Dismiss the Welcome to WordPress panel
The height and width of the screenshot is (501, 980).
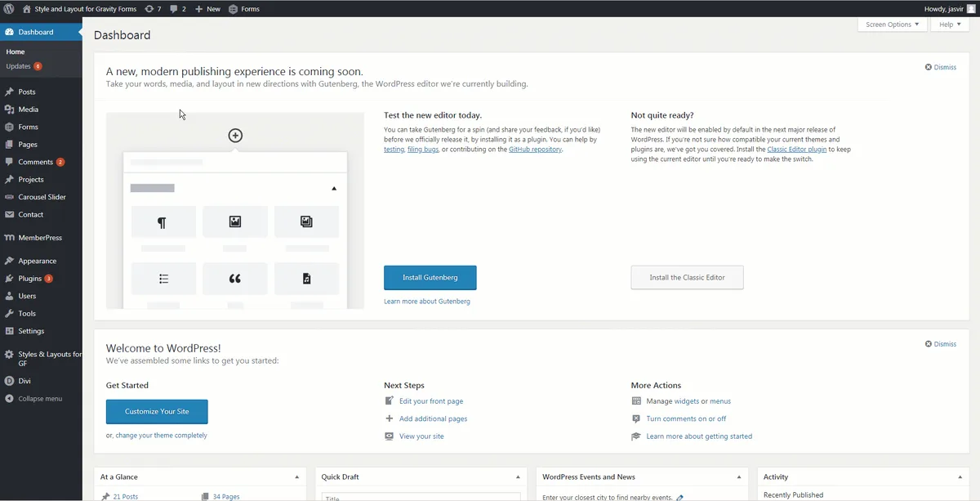941,344
